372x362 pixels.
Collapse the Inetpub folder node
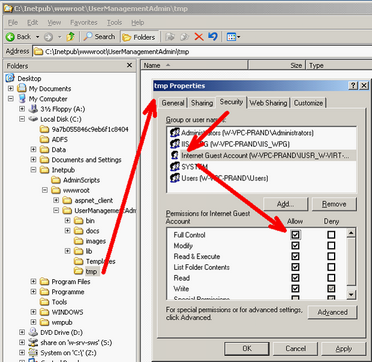tap(33, 170)
